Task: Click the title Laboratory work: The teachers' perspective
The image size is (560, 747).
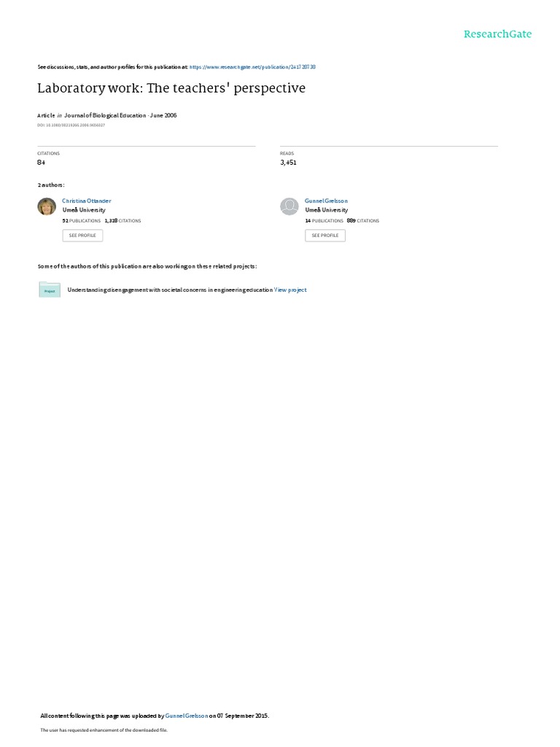Action: pos(171,88)
